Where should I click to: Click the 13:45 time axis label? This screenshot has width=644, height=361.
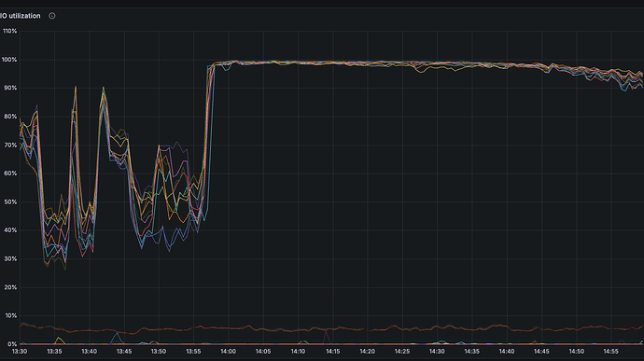pos(124,352)
